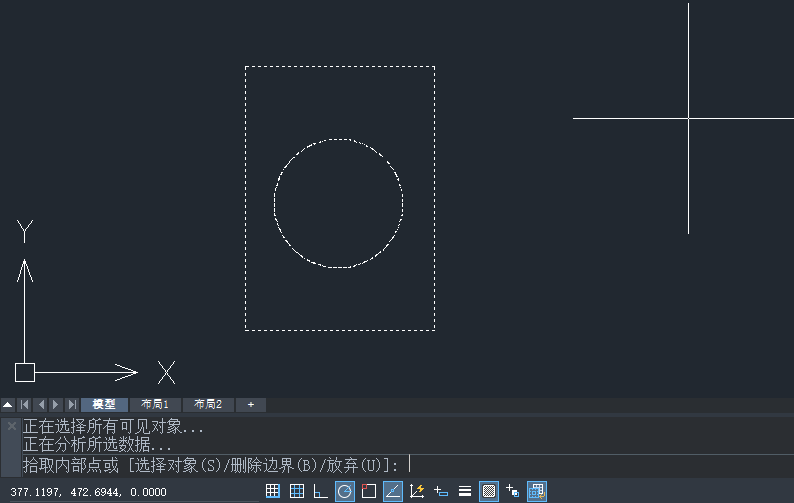The height and width of the screenshot is (503, 794).
Task: Jump to first layout tab arrow
Action: (x=24, y=404)
